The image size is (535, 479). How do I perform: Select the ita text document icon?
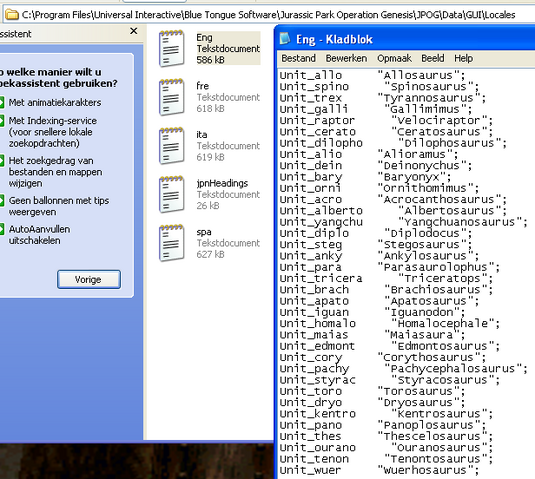pos(172,146)
